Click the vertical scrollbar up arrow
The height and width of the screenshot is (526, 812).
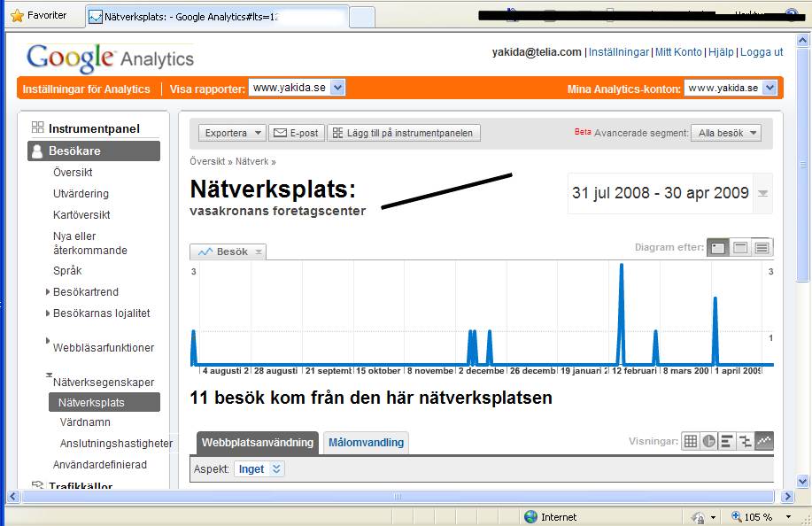click(802, 40)
